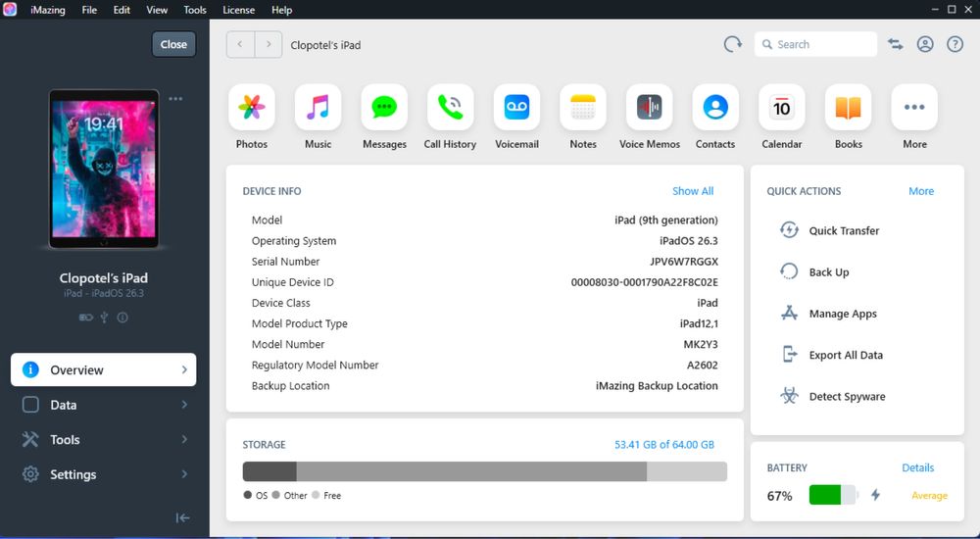Open the transfers arrows icon
The height and width of the screenshot is (539, 980).
coord(895,44)
